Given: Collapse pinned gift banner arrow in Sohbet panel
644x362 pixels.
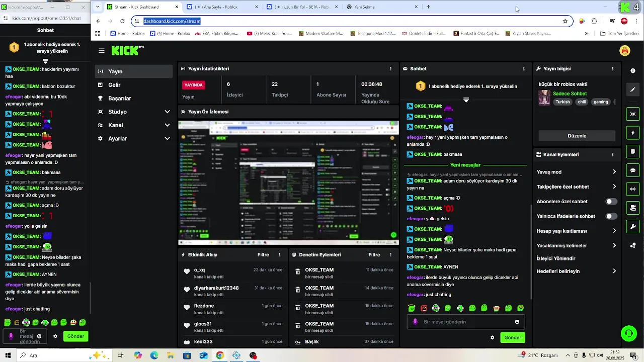Looking at the screenshot, I should point(466,100).
